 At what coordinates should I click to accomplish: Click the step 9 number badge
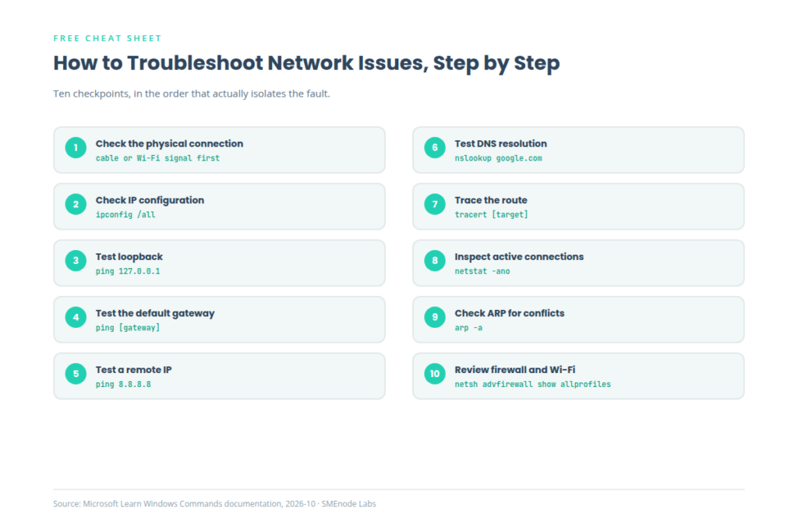click(x=435, y=317)
